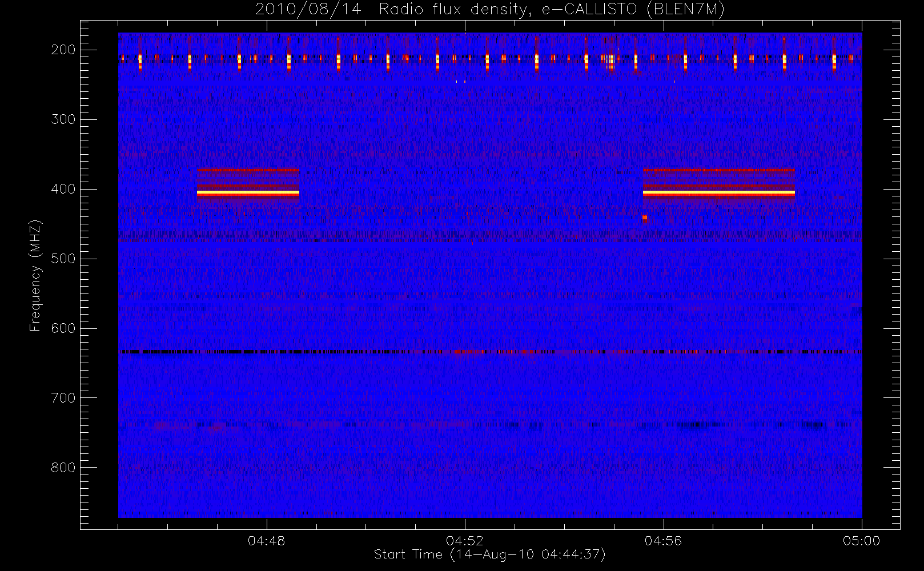
Task: Click the '400' frequency tick label
Action: click(x=63, y=189)
